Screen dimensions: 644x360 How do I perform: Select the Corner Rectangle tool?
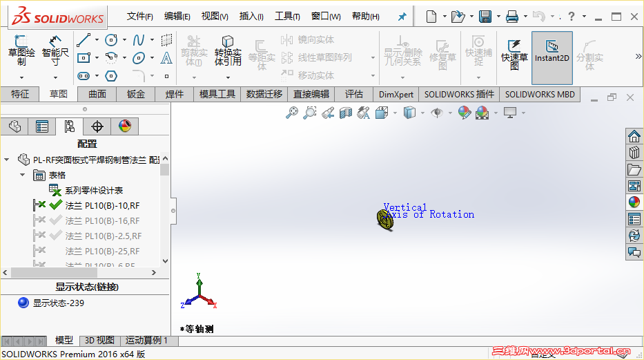(x=84, y=57)
